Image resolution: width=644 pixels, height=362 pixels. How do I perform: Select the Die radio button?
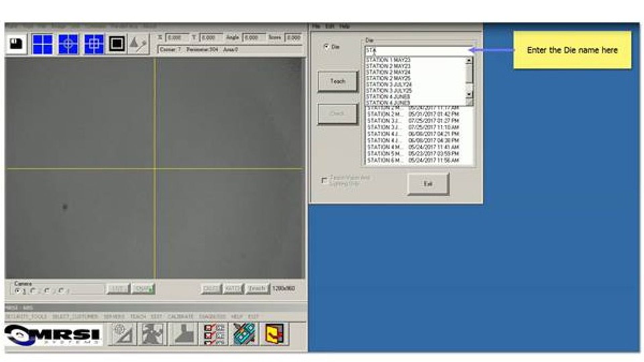point(326,47)
